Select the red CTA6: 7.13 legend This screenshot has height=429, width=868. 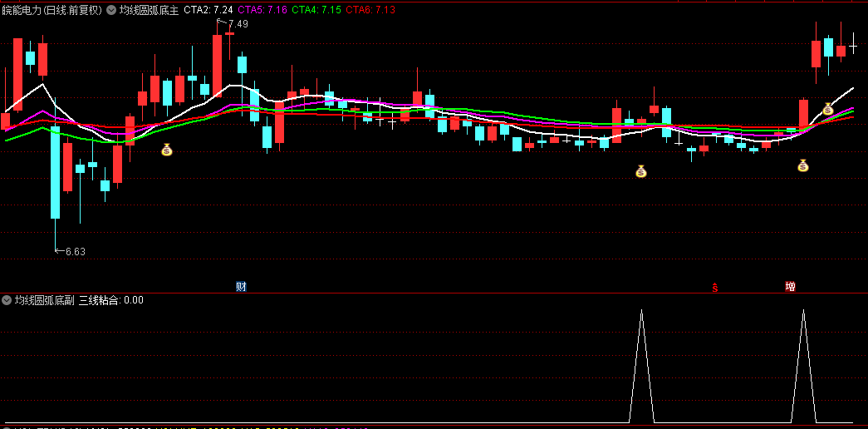(370, 9)
